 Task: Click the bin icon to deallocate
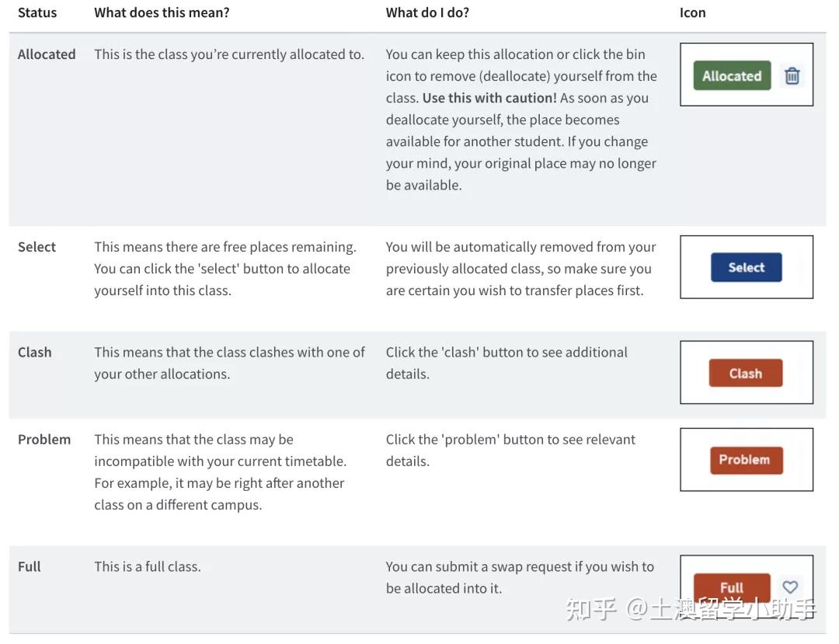point(792,76)
